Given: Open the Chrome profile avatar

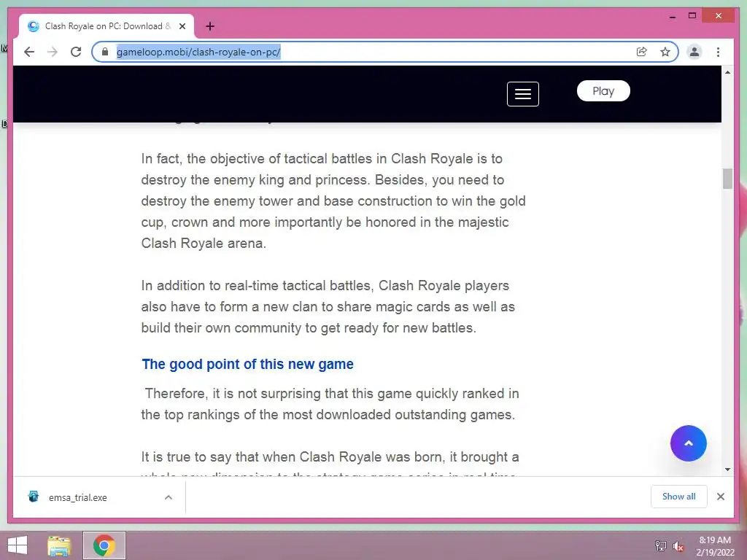Looking at the screenshot, I should coord(694,52).
